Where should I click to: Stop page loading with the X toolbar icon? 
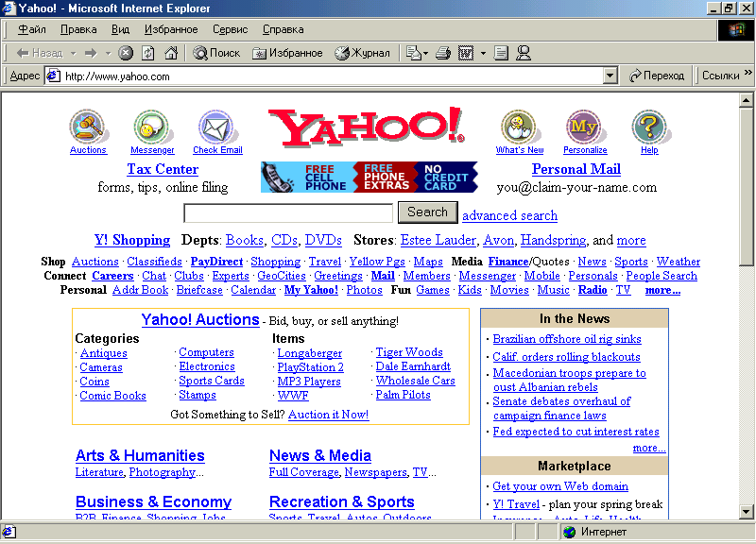(126, 53)
